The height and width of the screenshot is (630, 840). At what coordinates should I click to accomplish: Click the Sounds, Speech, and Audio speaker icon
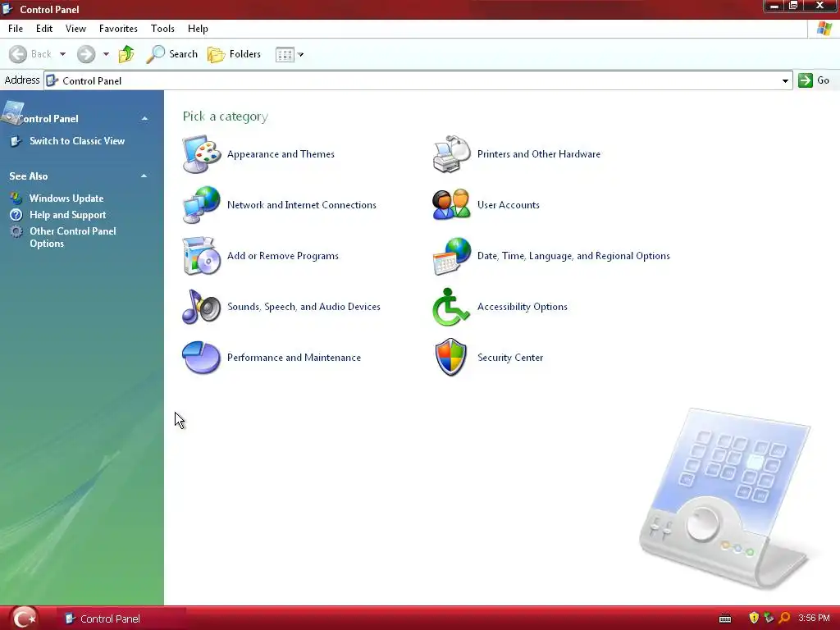(202, 307)
